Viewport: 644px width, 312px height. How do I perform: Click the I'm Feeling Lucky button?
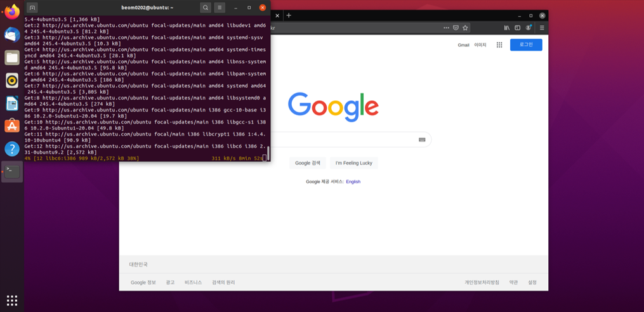353,163
